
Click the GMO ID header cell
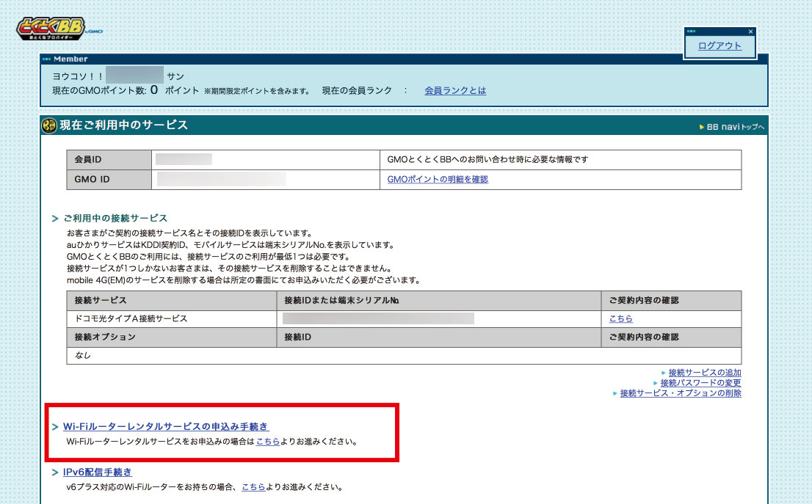(109, 180)
